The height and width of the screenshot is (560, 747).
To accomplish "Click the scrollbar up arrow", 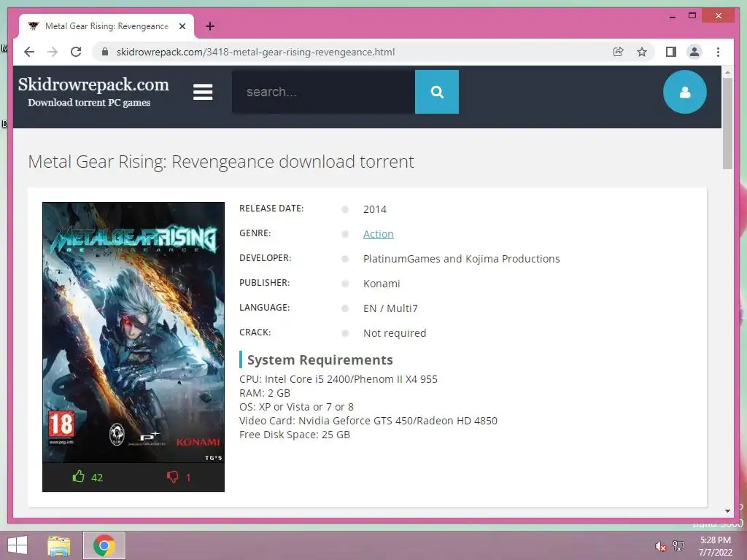I will (x=727, y=72).
